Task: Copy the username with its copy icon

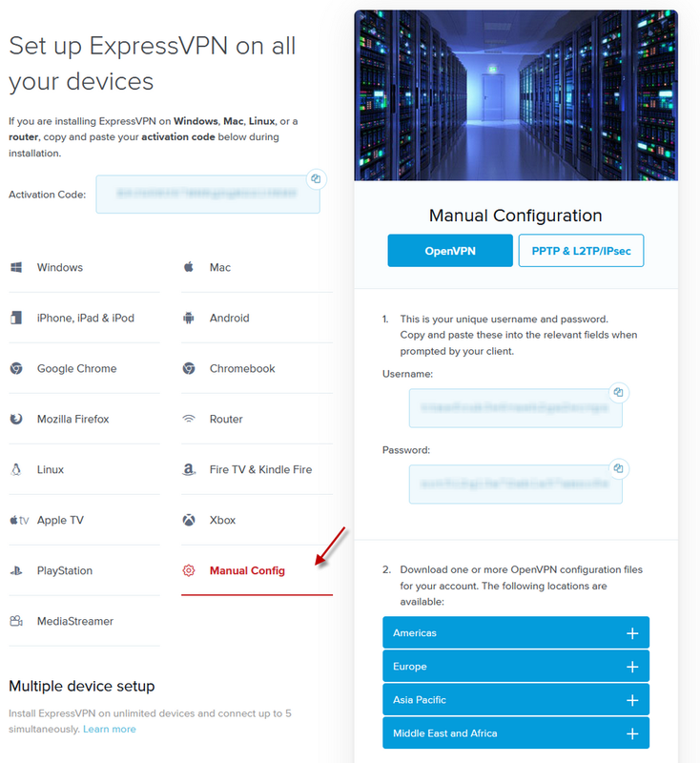Action: click(x=618, y=392)
